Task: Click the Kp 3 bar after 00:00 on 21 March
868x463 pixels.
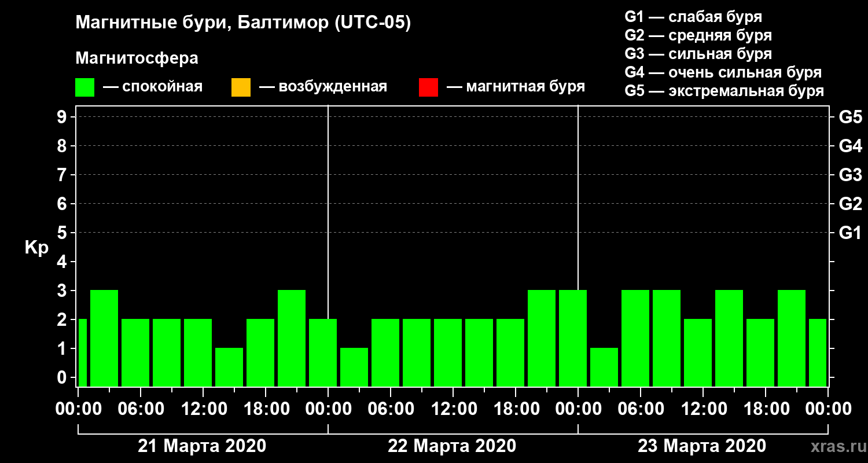Action: click(104, 338)
